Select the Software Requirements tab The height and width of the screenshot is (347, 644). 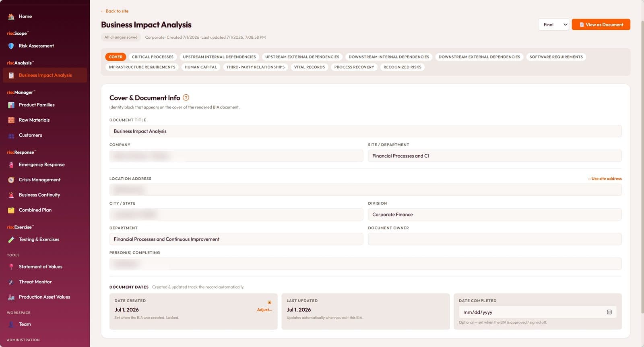pos(556,57)
